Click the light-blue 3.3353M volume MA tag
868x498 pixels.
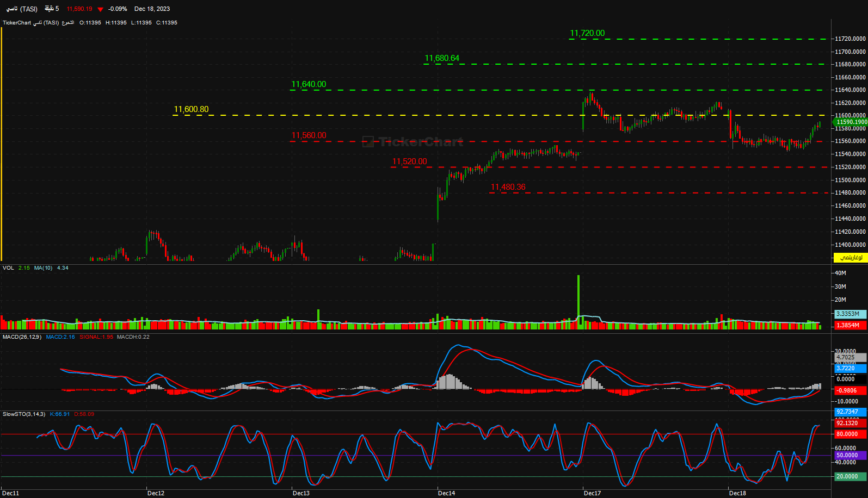tap(849, 314)
